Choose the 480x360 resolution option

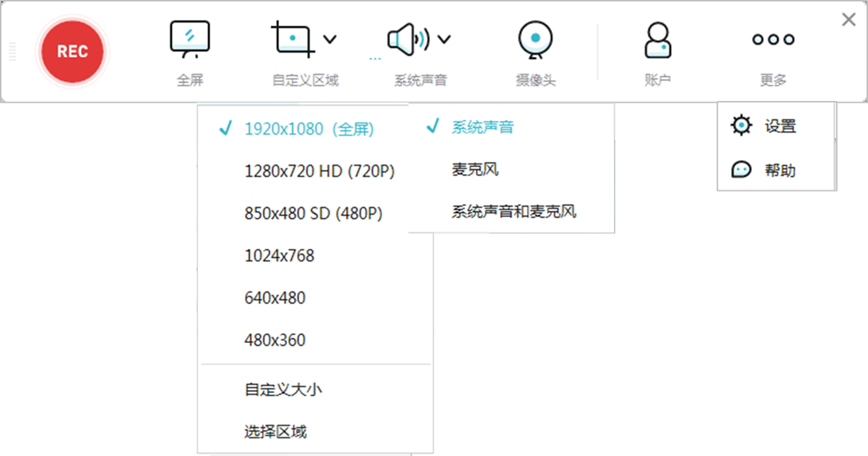[x=276, y=340]
